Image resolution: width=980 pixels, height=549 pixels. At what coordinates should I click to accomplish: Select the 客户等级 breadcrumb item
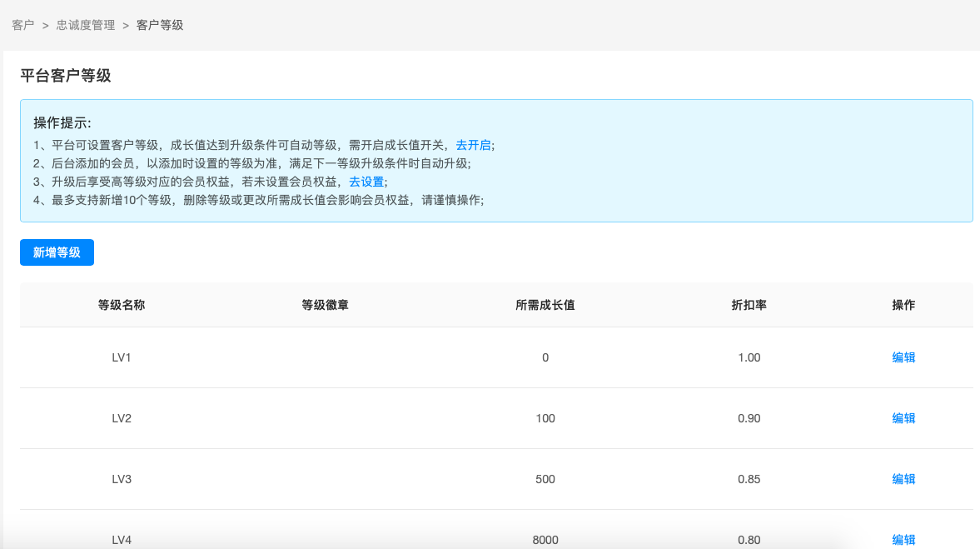pyautogui.click(x=160, y=25)
